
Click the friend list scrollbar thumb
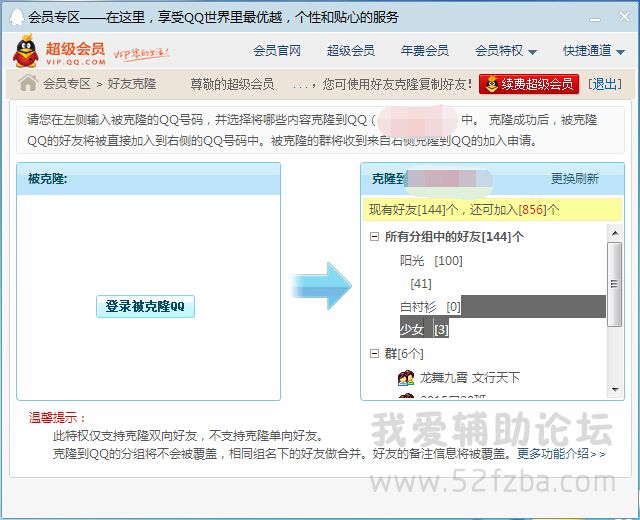615,284
